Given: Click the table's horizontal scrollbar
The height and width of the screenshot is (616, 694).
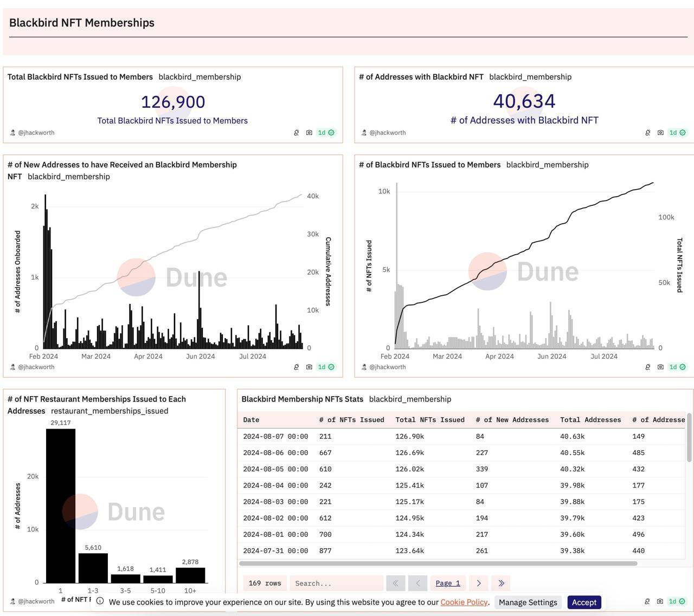Looking at the screenshot, I should point(439,563).
